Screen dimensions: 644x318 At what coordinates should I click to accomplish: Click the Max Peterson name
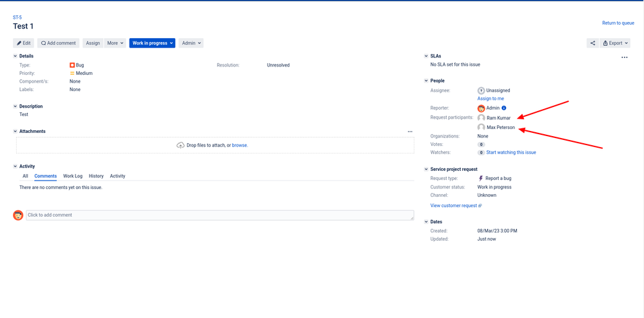tap(501, 127)
